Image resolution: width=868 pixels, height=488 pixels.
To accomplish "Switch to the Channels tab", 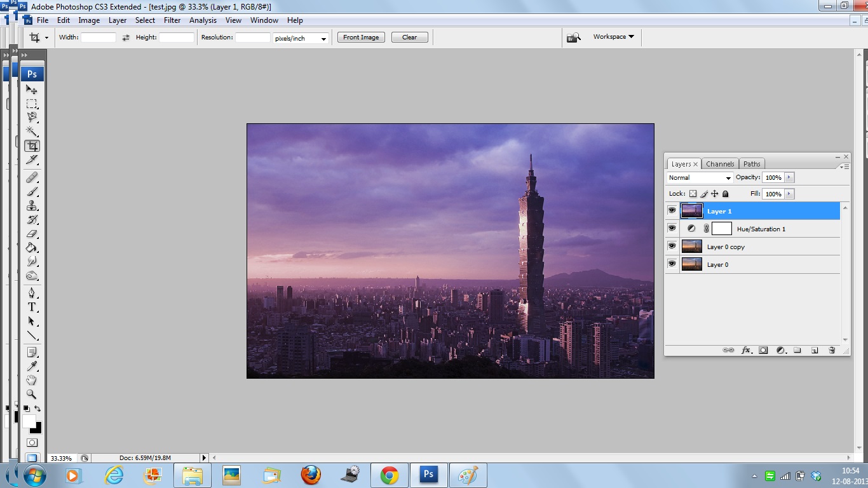I will 720,164.
